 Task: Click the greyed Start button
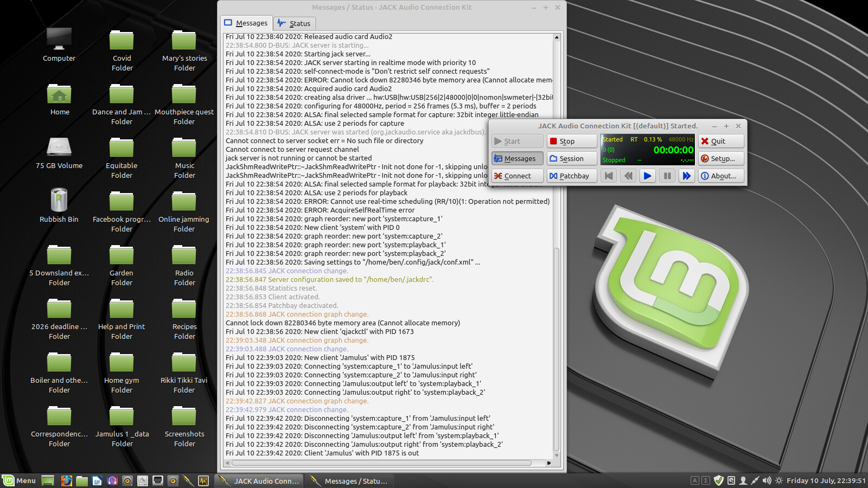[x=518, y=141]
